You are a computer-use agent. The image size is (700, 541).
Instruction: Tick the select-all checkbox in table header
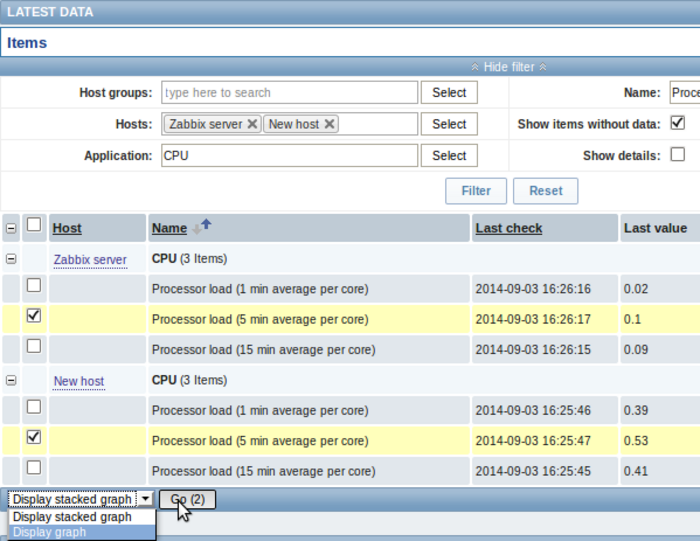[34, 226]
